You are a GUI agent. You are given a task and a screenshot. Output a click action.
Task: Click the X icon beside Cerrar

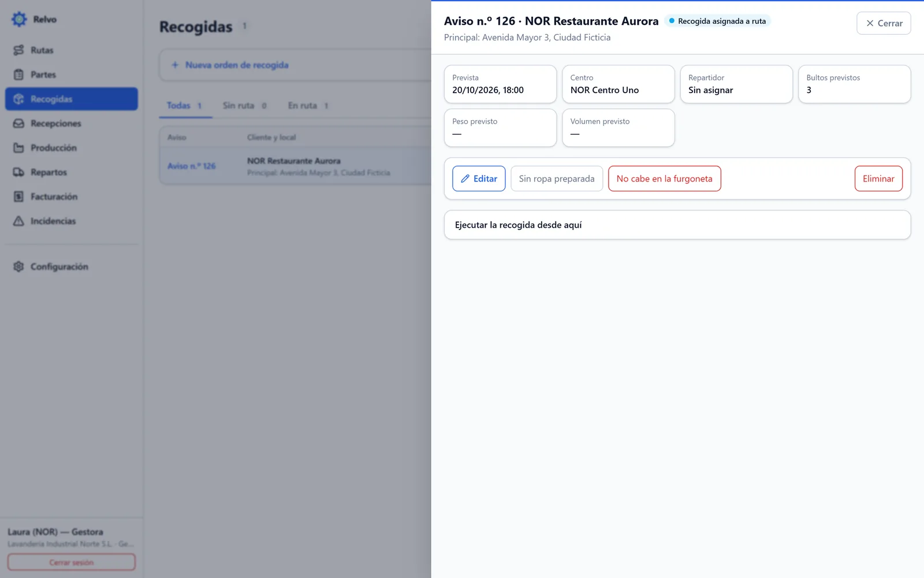(x=870, y=23)
